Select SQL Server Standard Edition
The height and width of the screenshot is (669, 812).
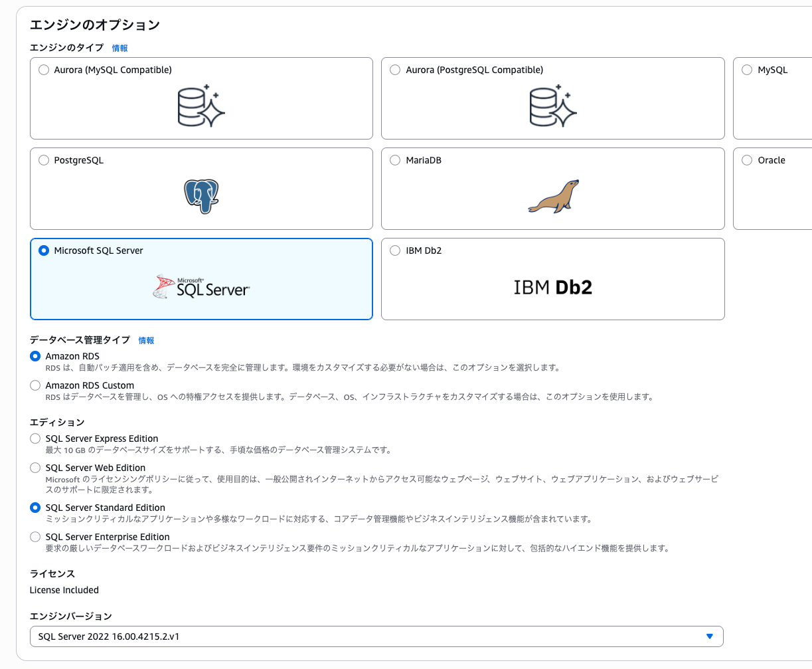point(35,508)
